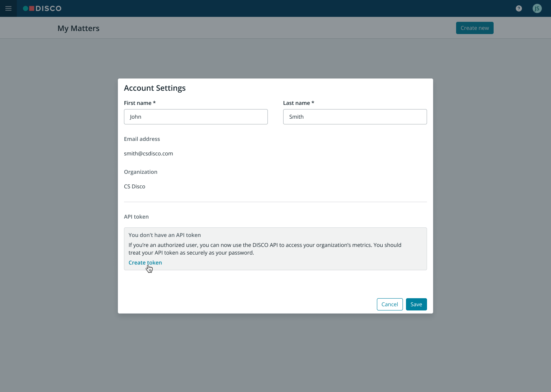Click the Organization label
The height and width of the screenshot is (392, 551).
click(x=140, y=172)
